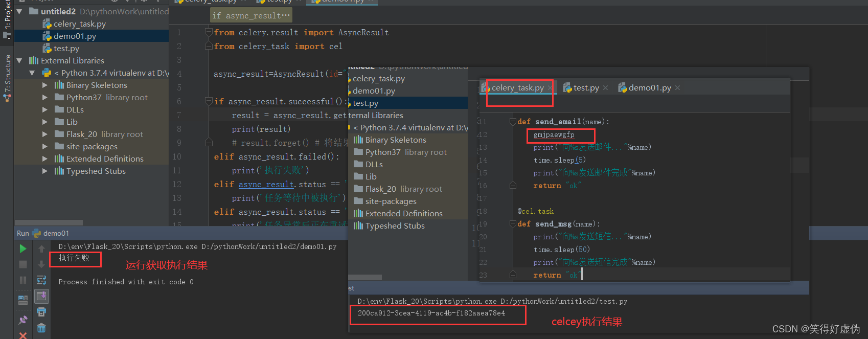Click the 'if async_result…' breadcrumb

pos(251,15)
